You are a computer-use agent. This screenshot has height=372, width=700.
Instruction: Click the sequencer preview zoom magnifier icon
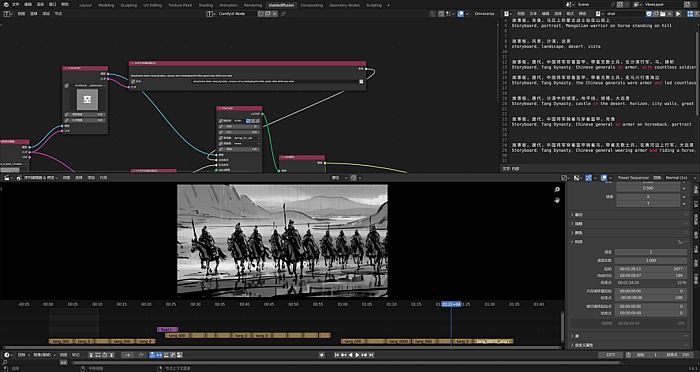coord(557,190)
